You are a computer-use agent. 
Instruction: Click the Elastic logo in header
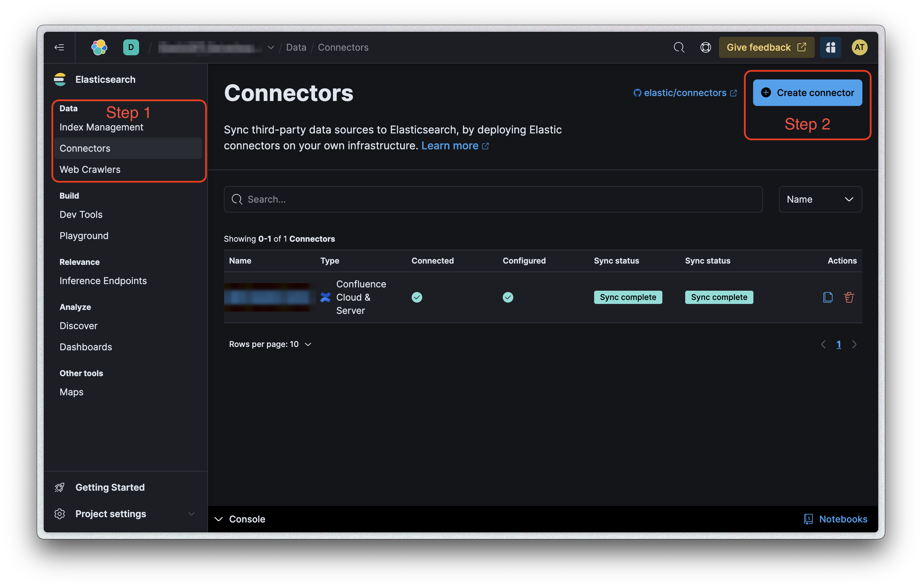[x=99, y=47]
